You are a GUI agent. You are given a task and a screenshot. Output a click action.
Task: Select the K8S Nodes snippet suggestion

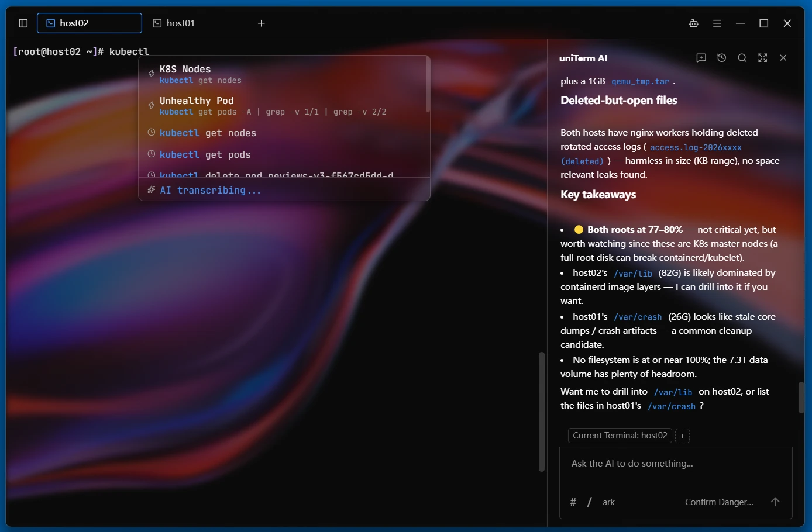pos(283,74)
